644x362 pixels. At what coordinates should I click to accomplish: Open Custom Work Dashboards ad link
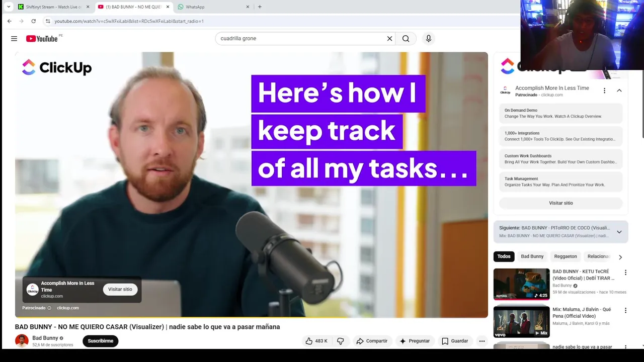pos(560,159)
